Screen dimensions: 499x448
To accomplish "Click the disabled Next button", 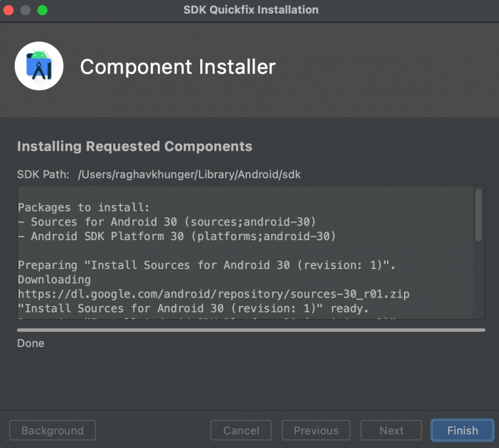I will coord(391,430).
